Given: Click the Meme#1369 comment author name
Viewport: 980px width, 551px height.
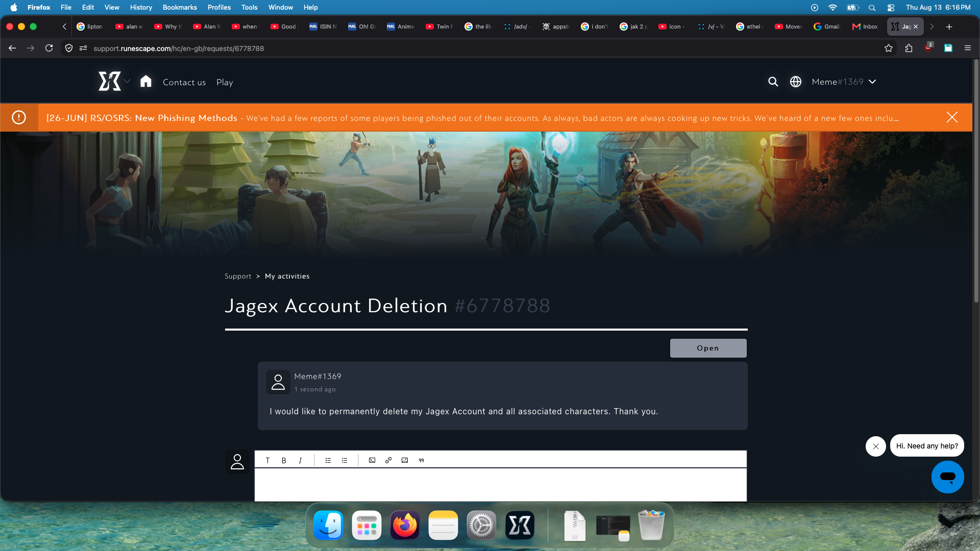Looking at the screenshot, I should pyautogui.click(x=317, y=377).
